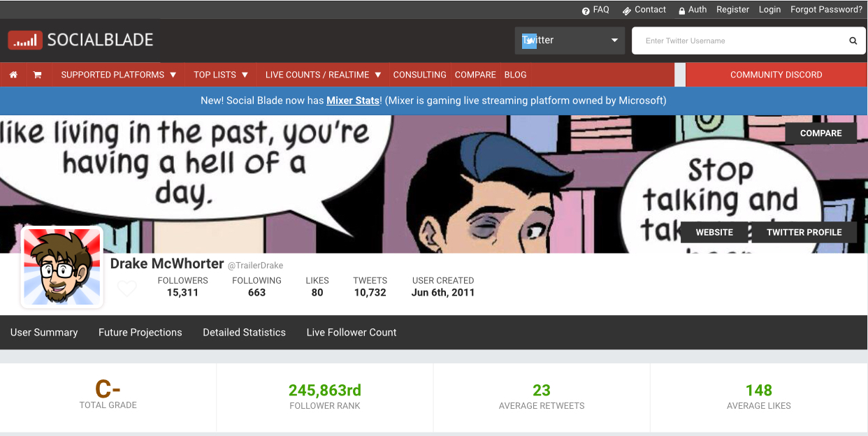Screen dimensions: 868x436
Task: Click the SOCIALBLADE wordmark
Action: pos(100,40)
